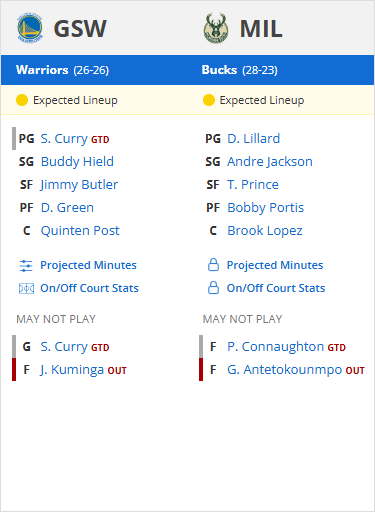Open D. Lillard's player link

point(254,139)
